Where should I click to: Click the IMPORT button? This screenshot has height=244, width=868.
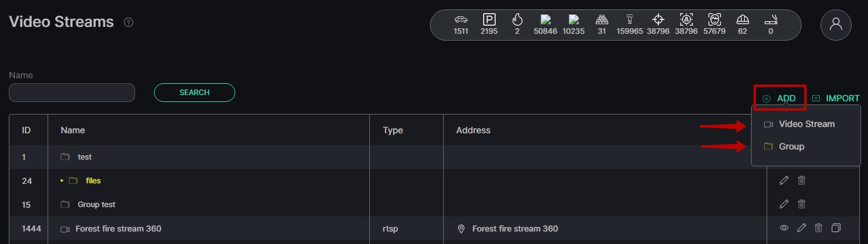pos(835,98)
